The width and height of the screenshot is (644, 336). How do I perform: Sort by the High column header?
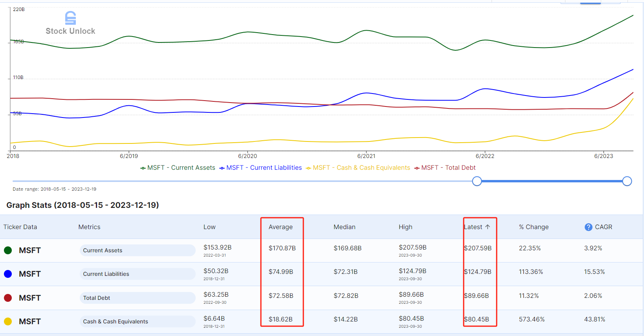405,227
